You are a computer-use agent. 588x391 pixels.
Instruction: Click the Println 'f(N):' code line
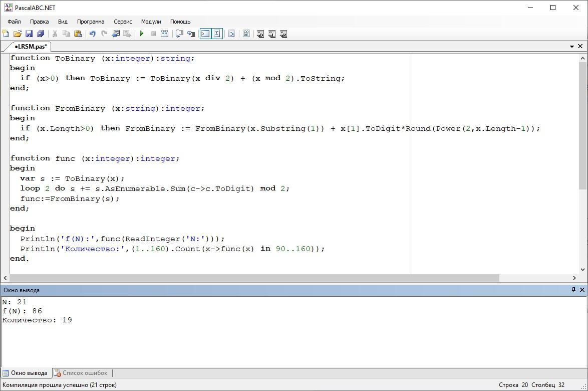tap(123, 239)
